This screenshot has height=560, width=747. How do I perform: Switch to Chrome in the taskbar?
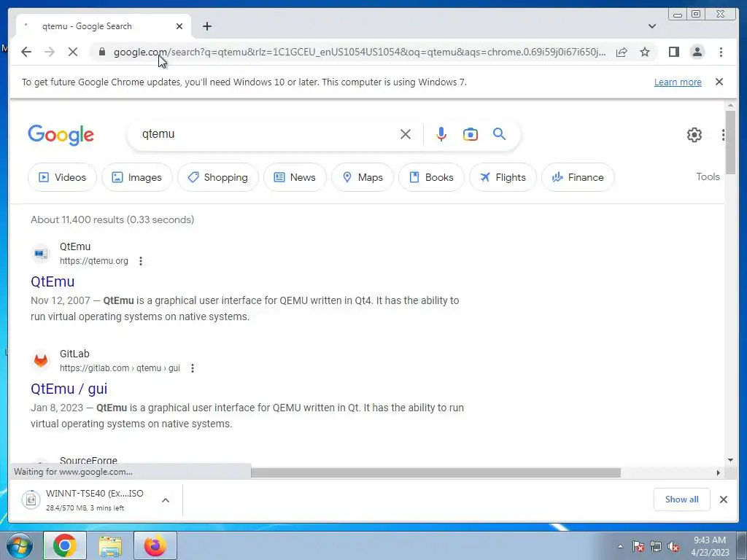65,545
